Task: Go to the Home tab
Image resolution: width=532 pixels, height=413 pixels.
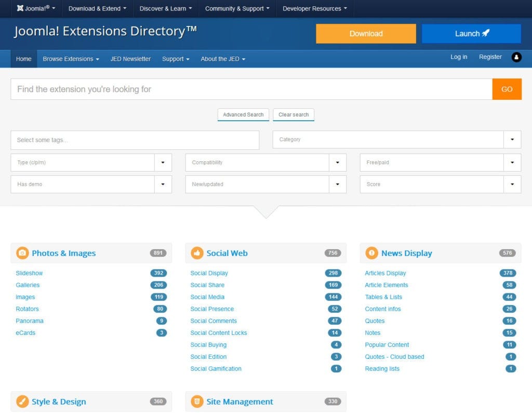Action: pyautogui.click(x=24, y=59)
